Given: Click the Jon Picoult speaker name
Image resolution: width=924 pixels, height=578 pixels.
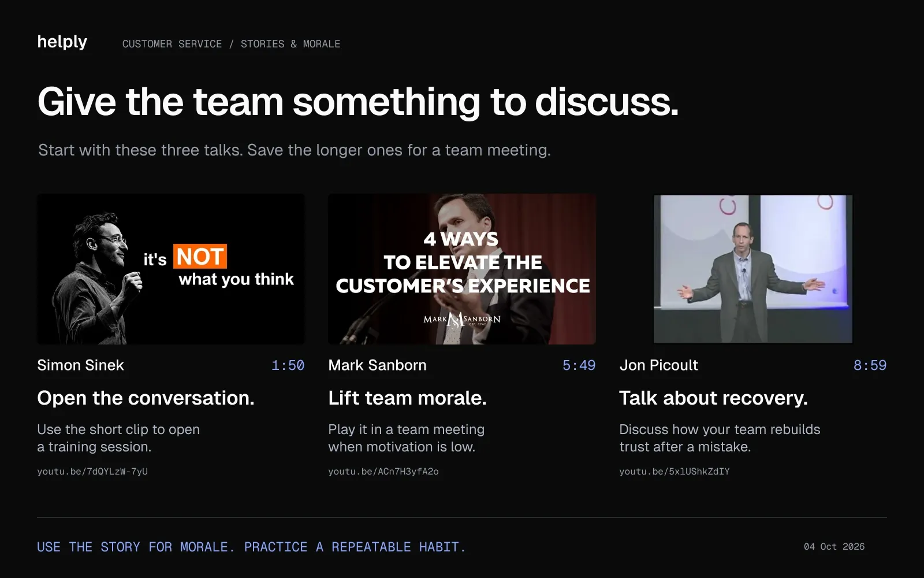Looking at the screenshot, I should point(659,365).
